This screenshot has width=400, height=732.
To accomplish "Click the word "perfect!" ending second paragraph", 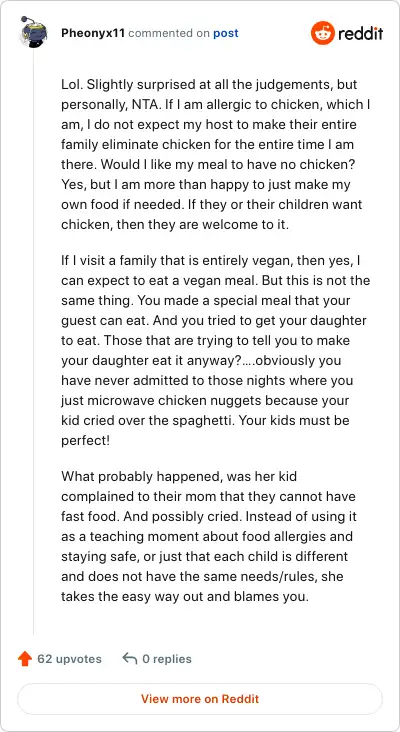I will click(85, 440).
